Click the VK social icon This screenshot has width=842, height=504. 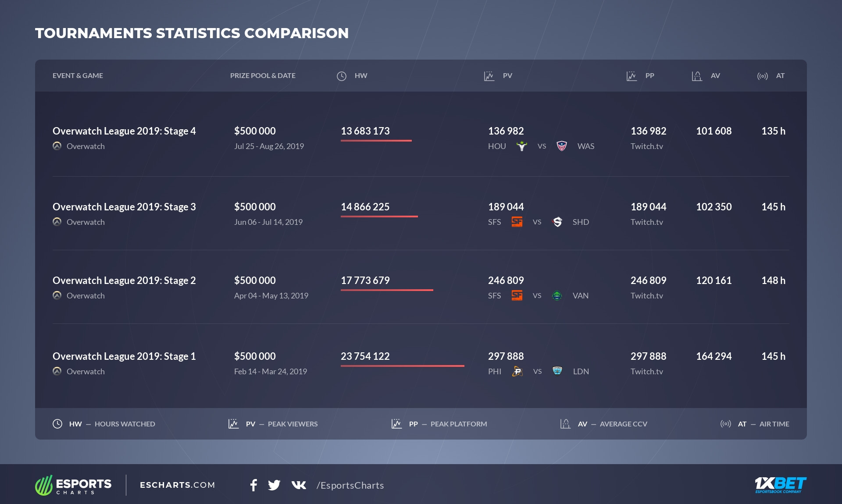[299, 485]
